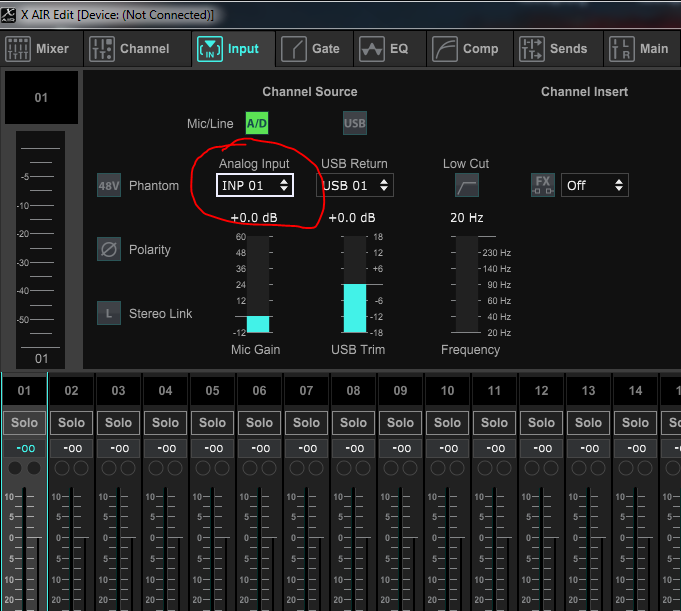Screen dimensions: 681x611
Task: Enable Stereo Link L button
Action: point(109,313)
